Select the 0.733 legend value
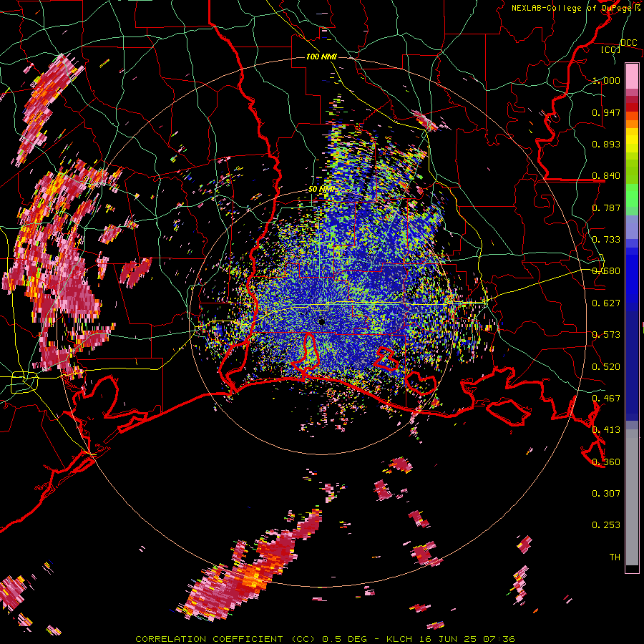This screenshot has width=644, height=644. tap(606, 240)
